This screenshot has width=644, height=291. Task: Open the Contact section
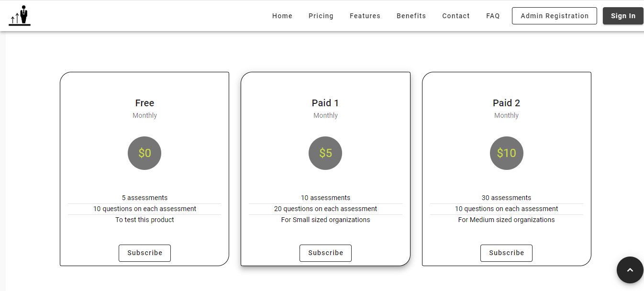[455, 15]
